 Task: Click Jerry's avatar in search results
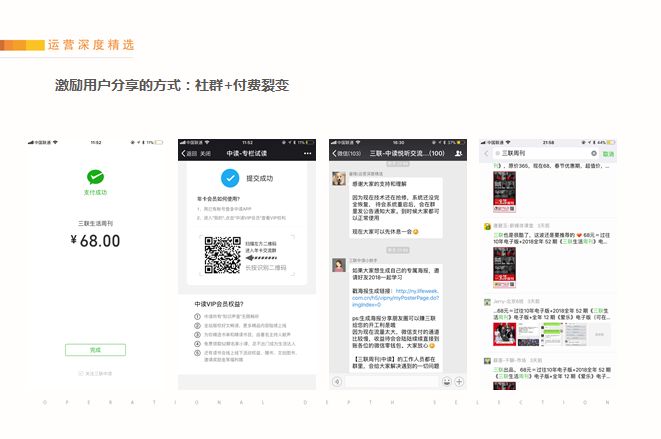pos(487,302)
